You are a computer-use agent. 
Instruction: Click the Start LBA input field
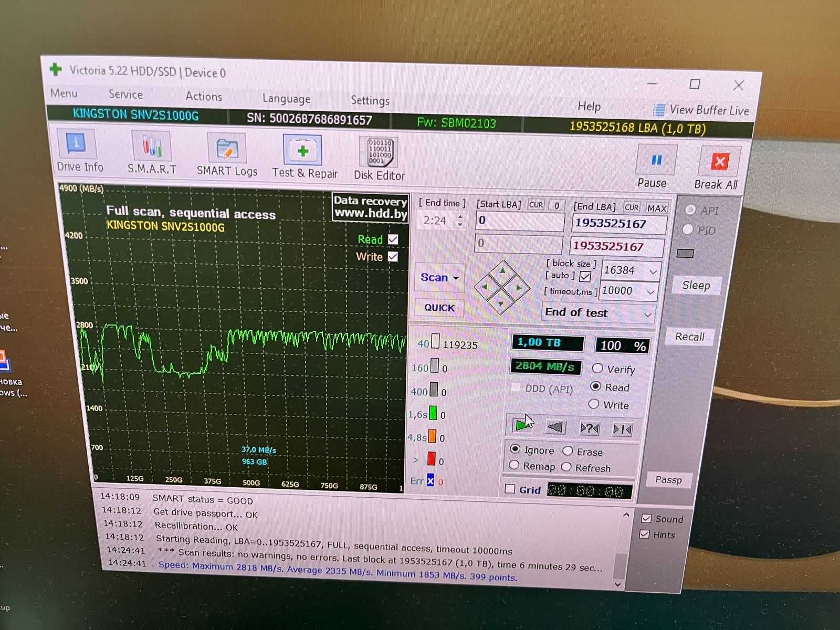click(x=520, y=221)
